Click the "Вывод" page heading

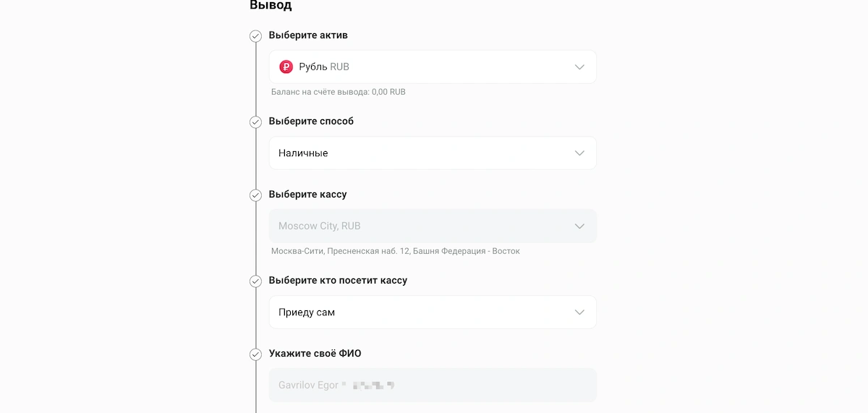tap(271, 6)
